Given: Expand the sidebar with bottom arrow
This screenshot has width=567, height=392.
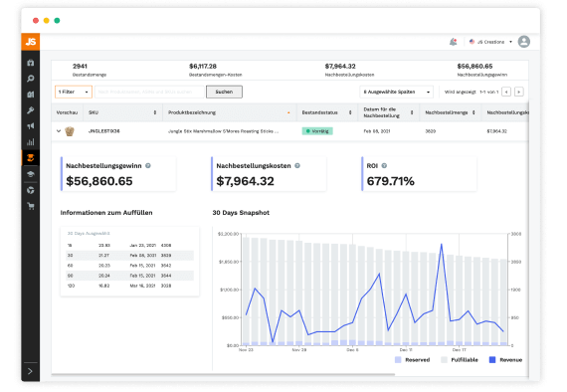Looking at the screenshot, I should click(31, 371).
